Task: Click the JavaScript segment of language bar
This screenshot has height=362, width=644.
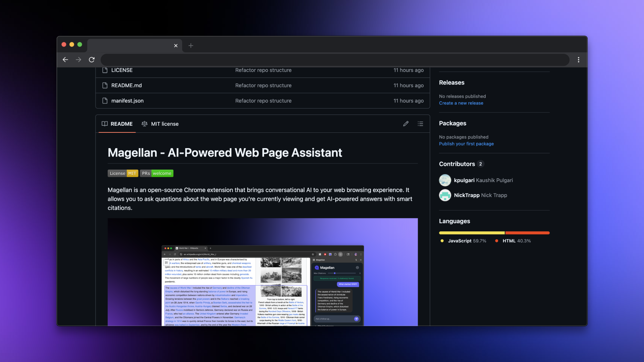Action: tap(472, 233)
